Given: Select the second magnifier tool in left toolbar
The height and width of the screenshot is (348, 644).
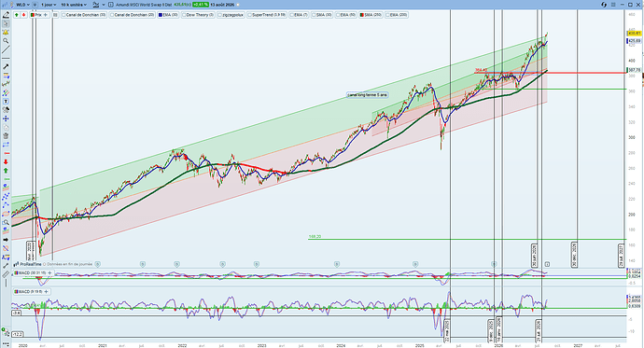Looking at the screenshot, I should point(6,222).
